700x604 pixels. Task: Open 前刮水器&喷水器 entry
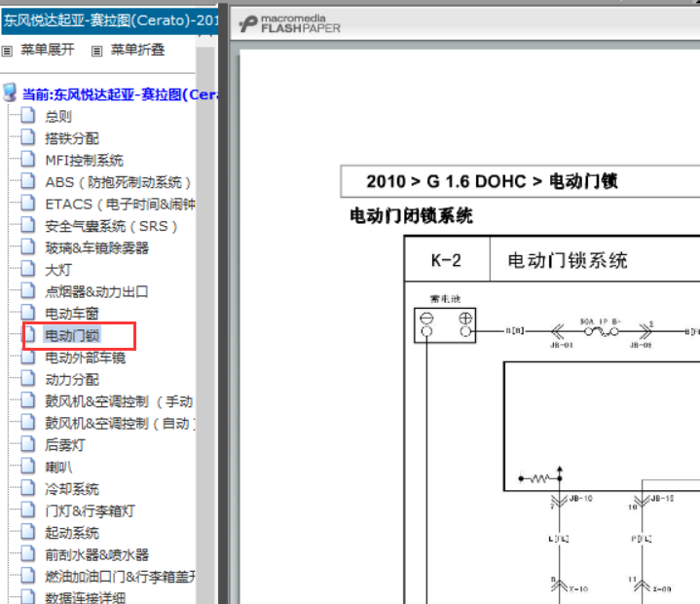(97, 555)
